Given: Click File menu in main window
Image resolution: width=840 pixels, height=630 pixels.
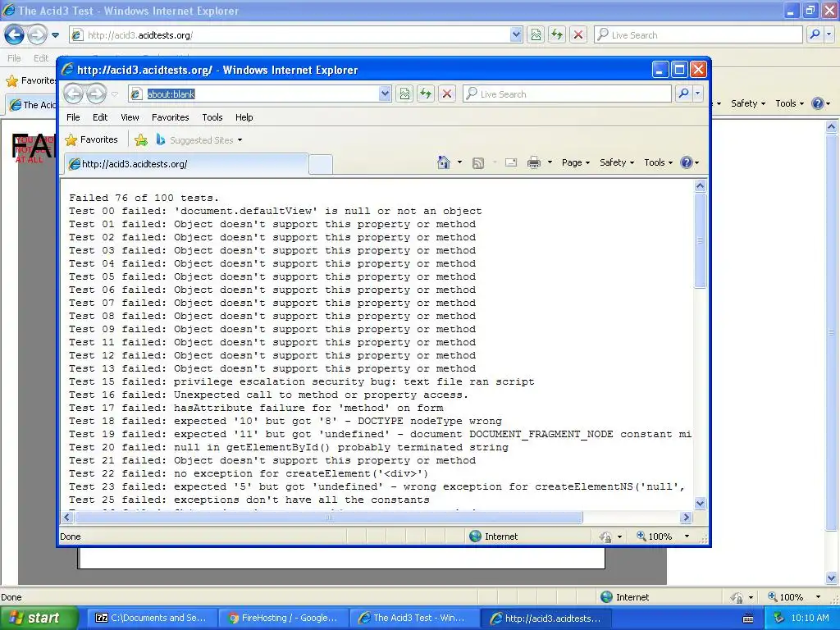Looking at the screenshot, I should (x=14, y=58).
